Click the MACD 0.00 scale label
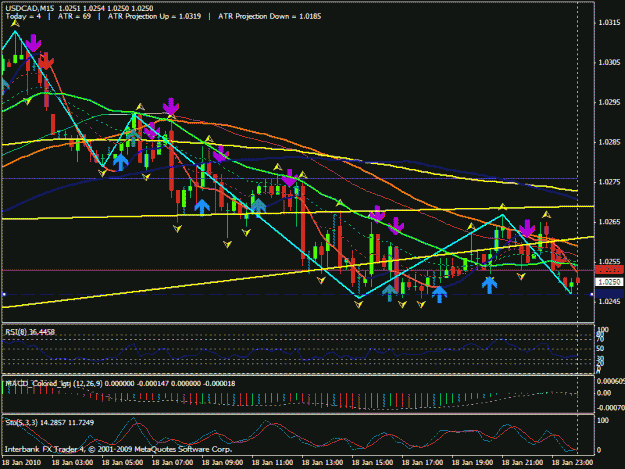The width and height of the screenshot is (625, 469). 604,393
